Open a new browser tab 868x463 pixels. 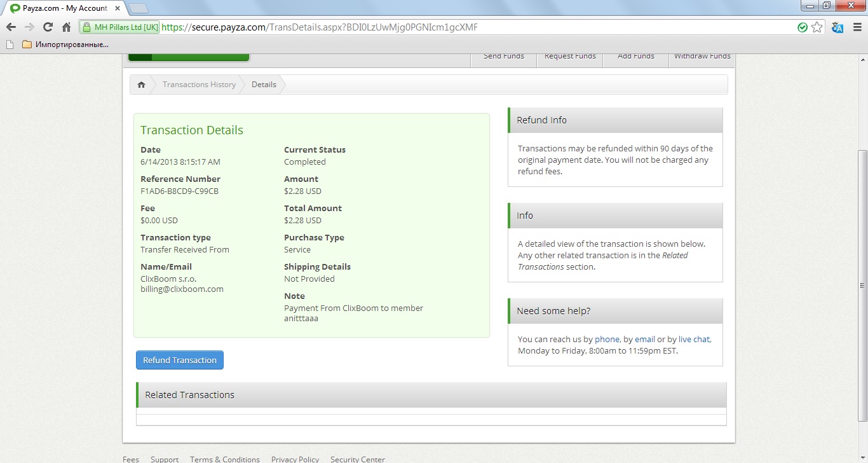coord(139,8)
